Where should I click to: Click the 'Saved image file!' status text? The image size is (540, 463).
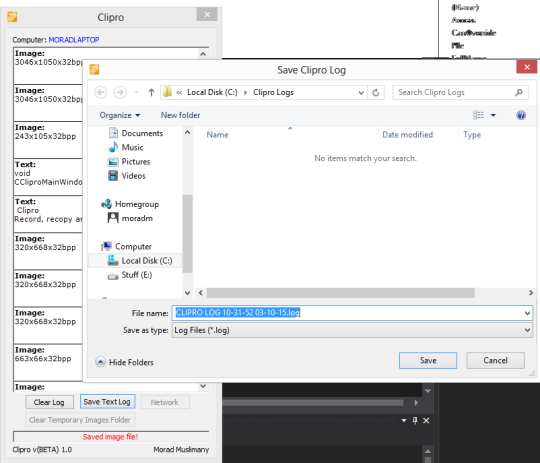(110, 437)
